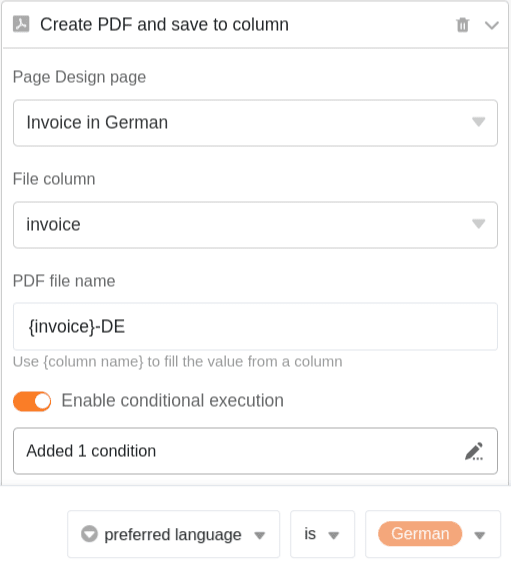Open the preferred language column dropdown
The width and height of the screenshot is (511, 567).
[174, 534]
